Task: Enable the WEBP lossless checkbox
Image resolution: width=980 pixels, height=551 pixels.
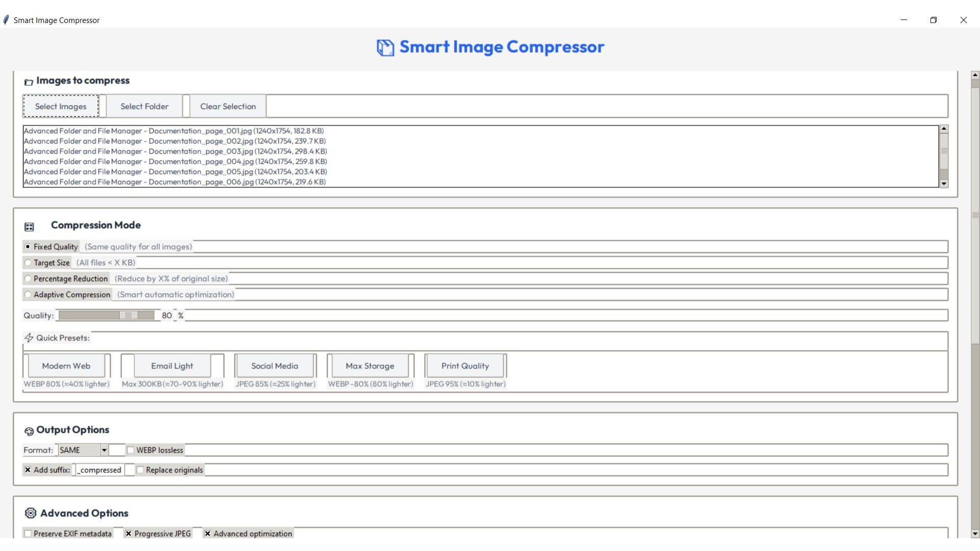Action: click(x=131, y=450)
